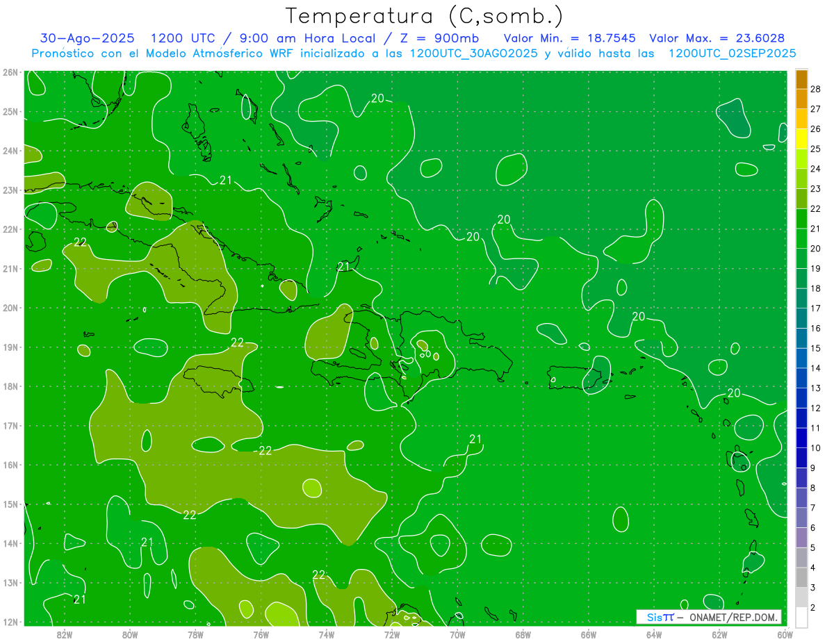Click the 15N latitude axis label

click(10, 504)
